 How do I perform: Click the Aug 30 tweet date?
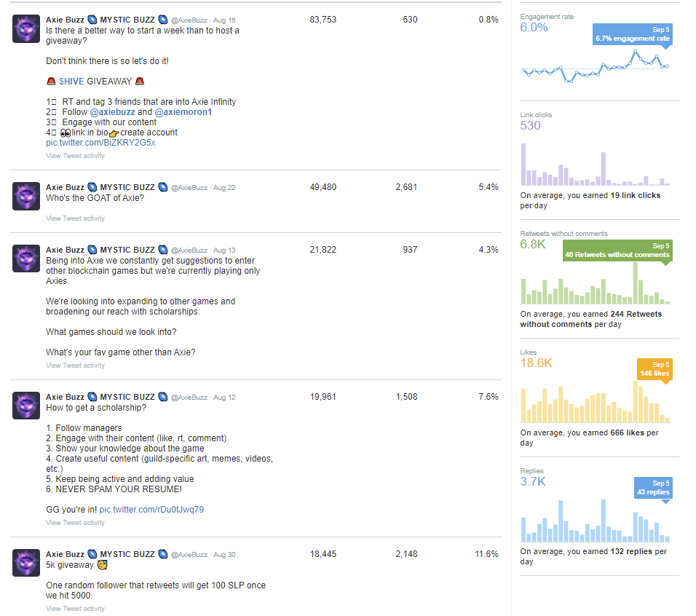click(225, 555)
